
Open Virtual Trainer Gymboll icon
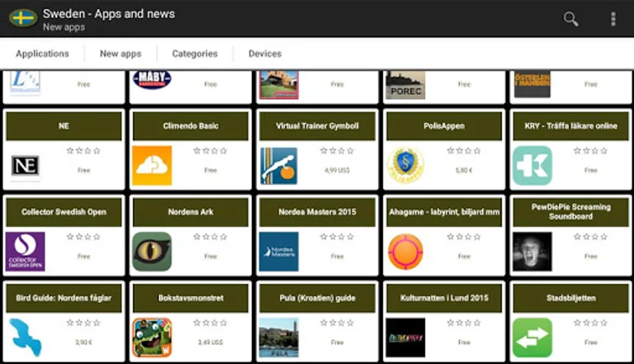278,165
